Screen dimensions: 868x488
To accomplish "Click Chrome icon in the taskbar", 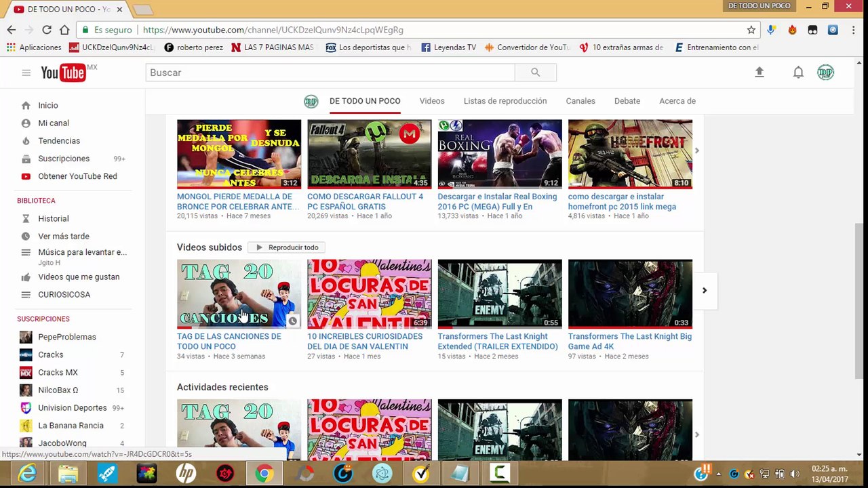I will click(264, 474).
